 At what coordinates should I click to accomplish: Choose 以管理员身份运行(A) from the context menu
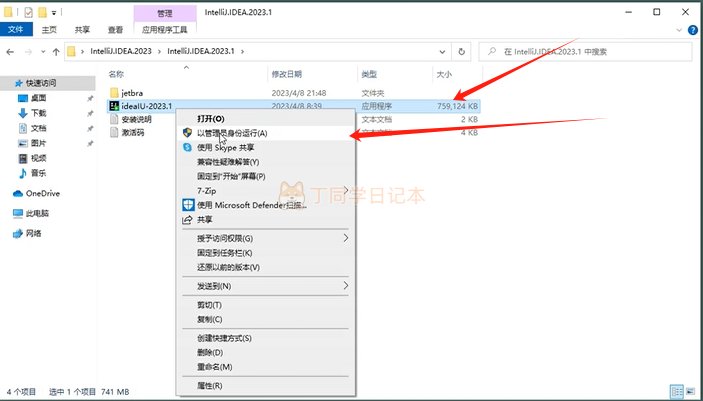pos(265,133)
